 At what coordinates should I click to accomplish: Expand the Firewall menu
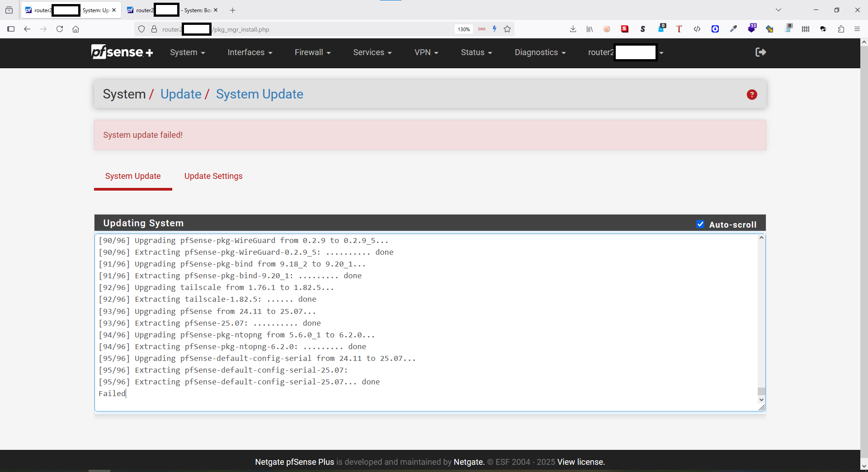tap(313, 52)
